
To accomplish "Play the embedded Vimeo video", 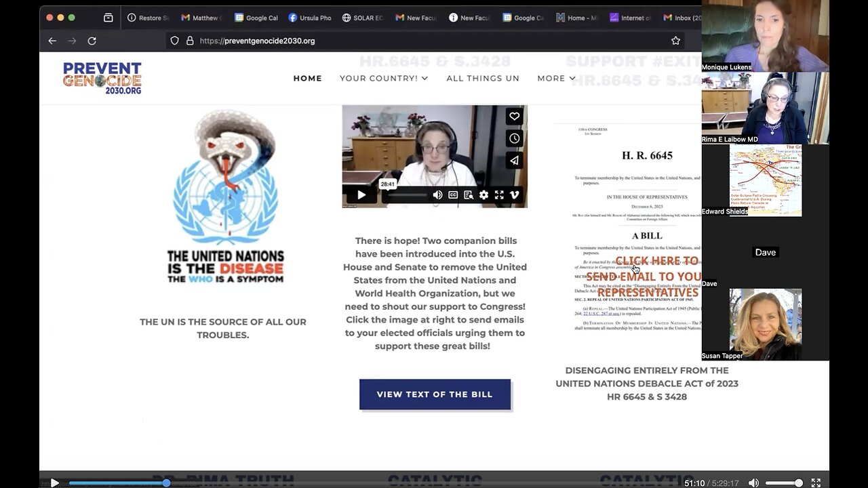I will point(361,195).
